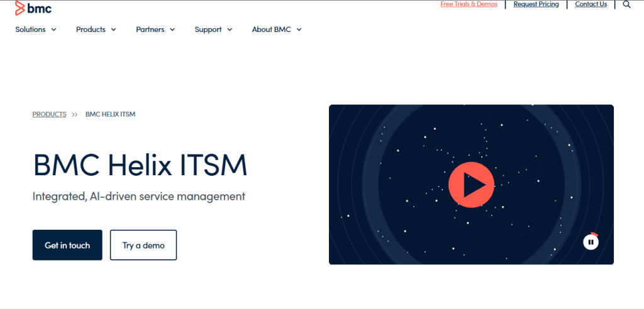Click the BMC logo

point(33,8)
